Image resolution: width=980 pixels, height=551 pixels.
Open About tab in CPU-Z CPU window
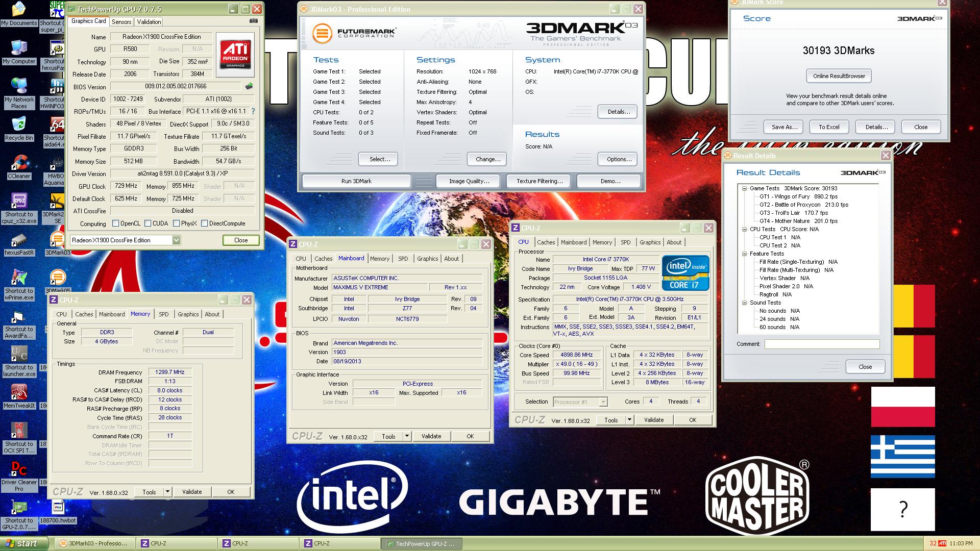[674, 242]
